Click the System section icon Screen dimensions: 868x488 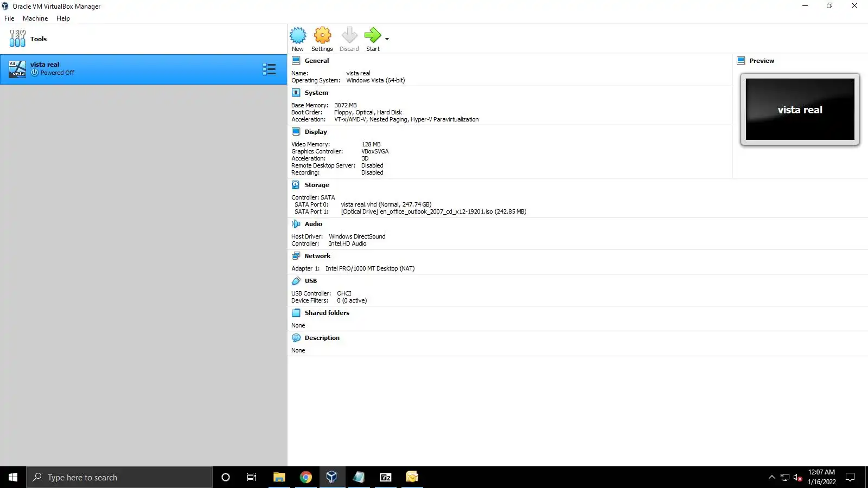(296, 93)
